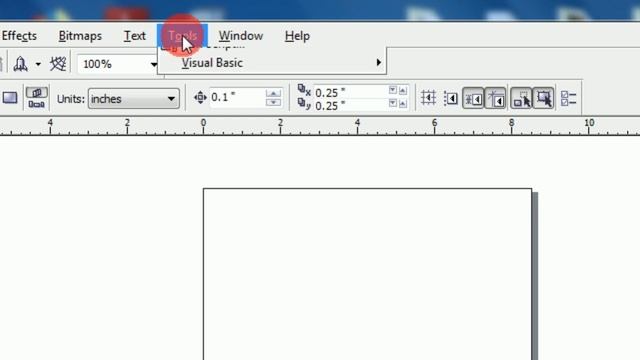This screenshot has height=360, width=640.
Task: Select landscape page orientation icon
Action: click(x=10, y=98)
